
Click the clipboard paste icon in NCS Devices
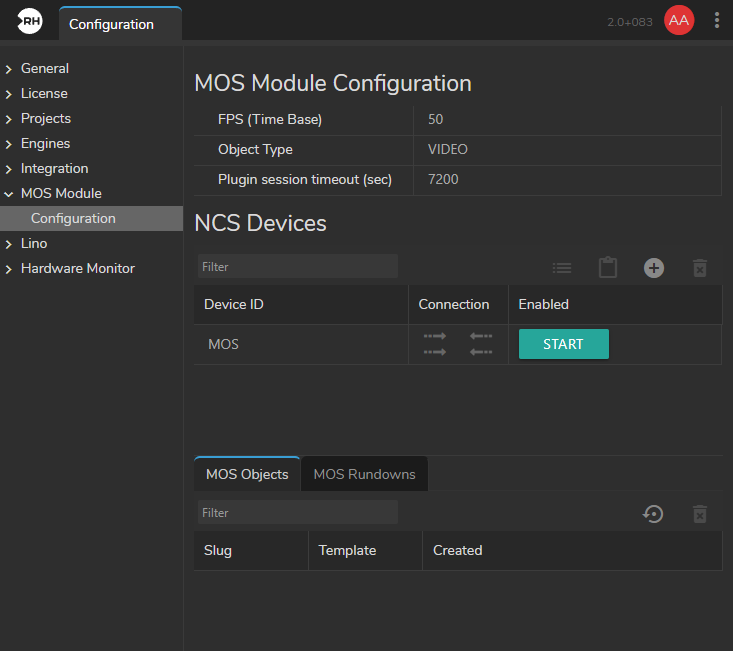(x=608, y=268)
